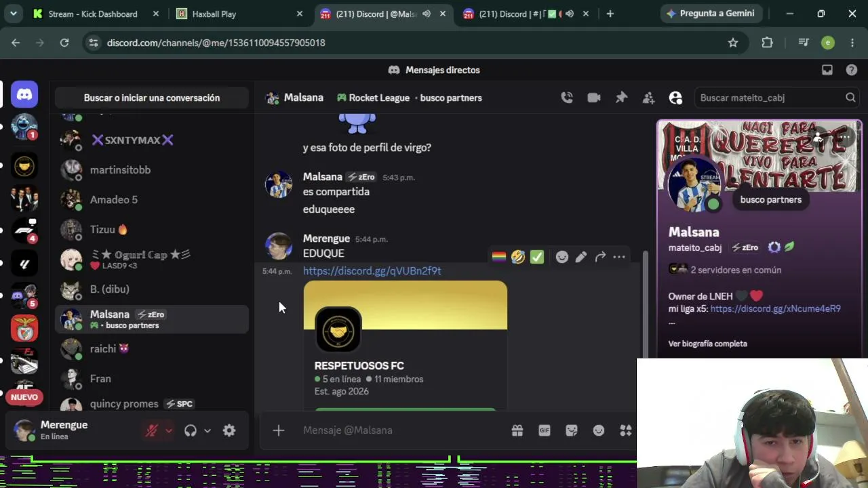Open Chrome media controls button
Viewport: 868px width, 488px height.
[x=804, y=43]
